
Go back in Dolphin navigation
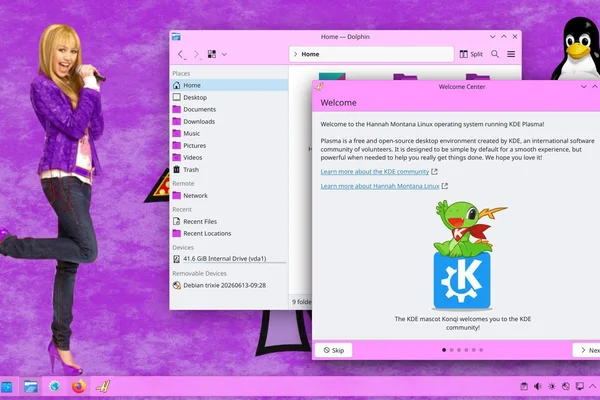point(181,54)
